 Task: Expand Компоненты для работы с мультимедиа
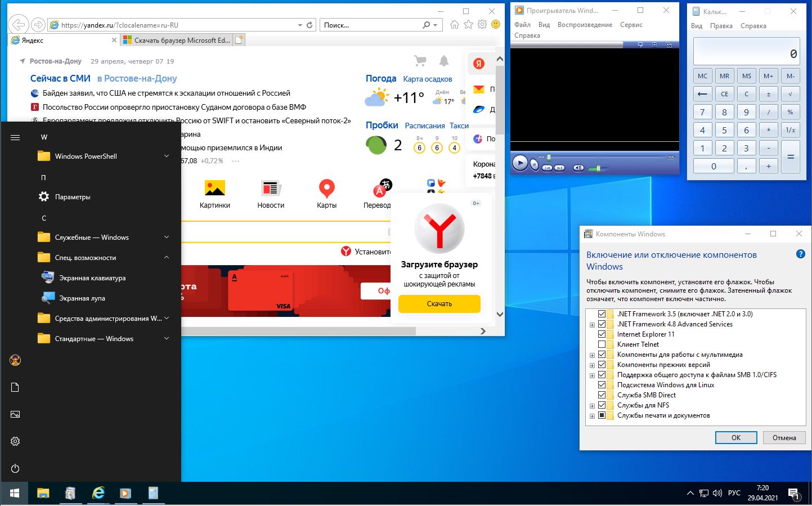(592, 355)
